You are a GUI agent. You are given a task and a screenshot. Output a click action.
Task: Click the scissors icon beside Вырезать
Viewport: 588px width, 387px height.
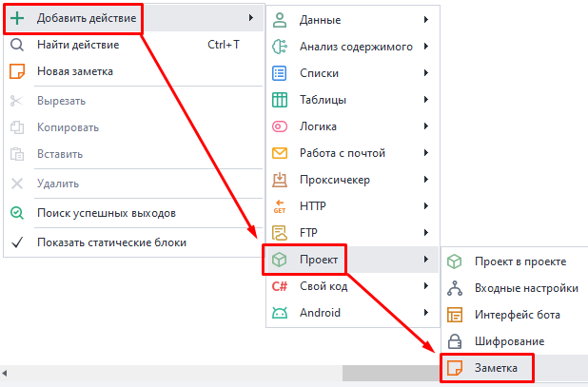16,101
